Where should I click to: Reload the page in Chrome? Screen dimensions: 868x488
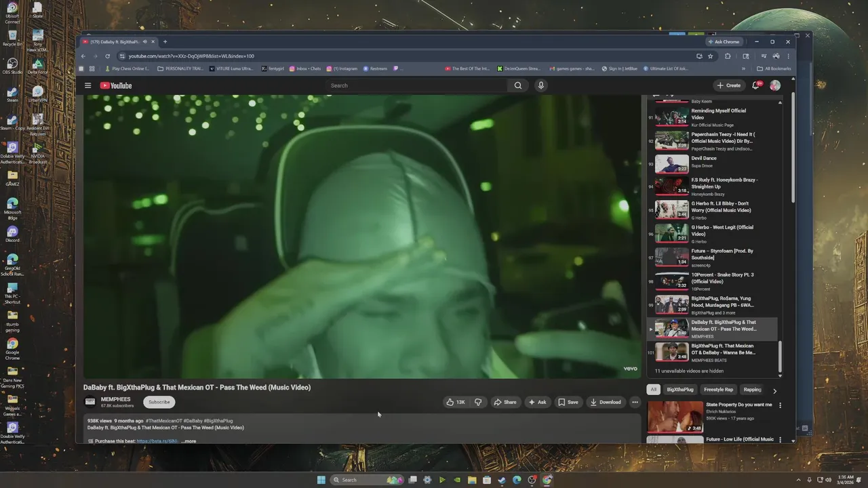[x=107, y=56]
